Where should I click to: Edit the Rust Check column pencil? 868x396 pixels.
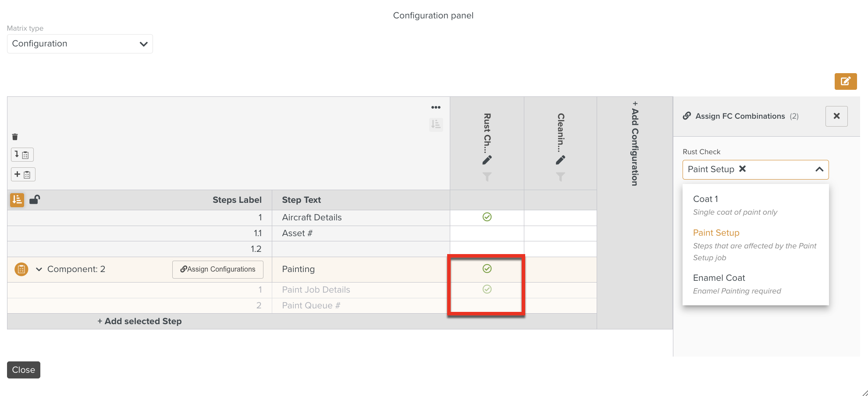487,160
